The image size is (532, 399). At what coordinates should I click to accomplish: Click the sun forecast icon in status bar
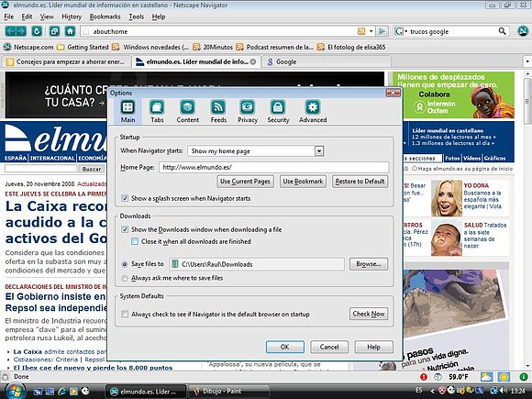[x=504, y=377]
